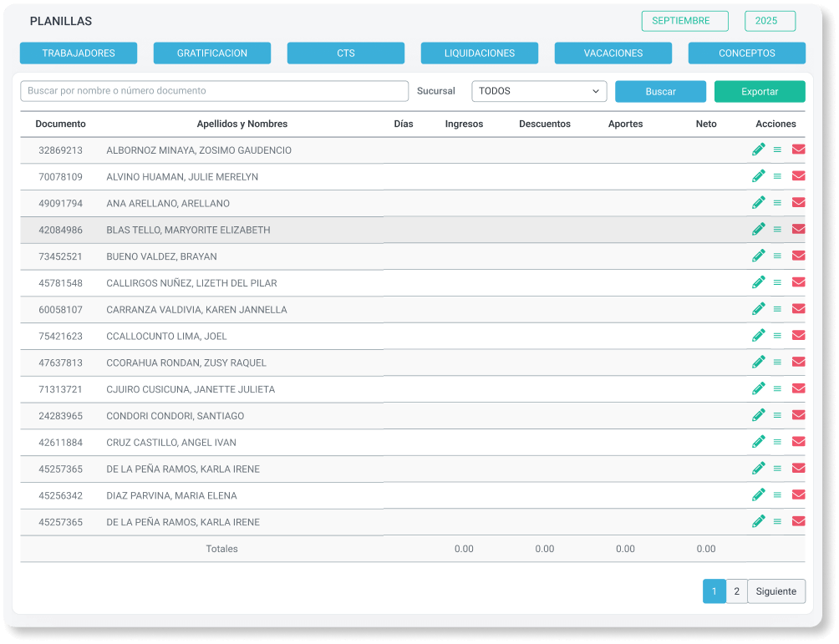Open the list icon for CARRANZA VALDIVIA
This screenshot has height=644, width=839.
(777, 309)
